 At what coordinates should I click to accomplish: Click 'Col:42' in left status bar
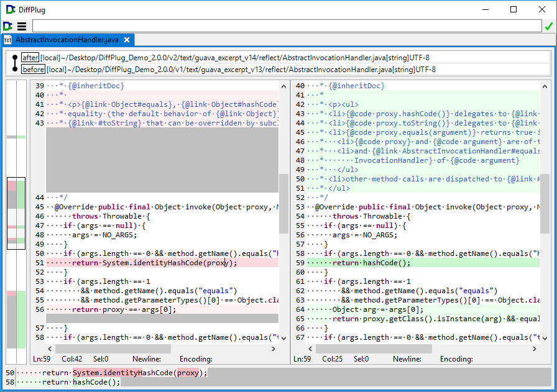point(71,359)
